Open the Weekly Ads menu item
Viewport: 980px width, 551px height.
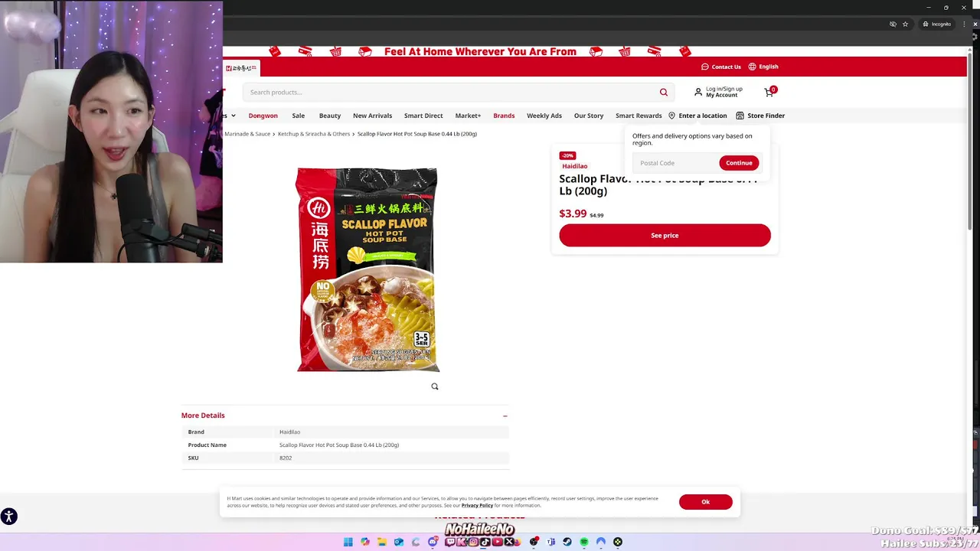click(x=544, y=116)
